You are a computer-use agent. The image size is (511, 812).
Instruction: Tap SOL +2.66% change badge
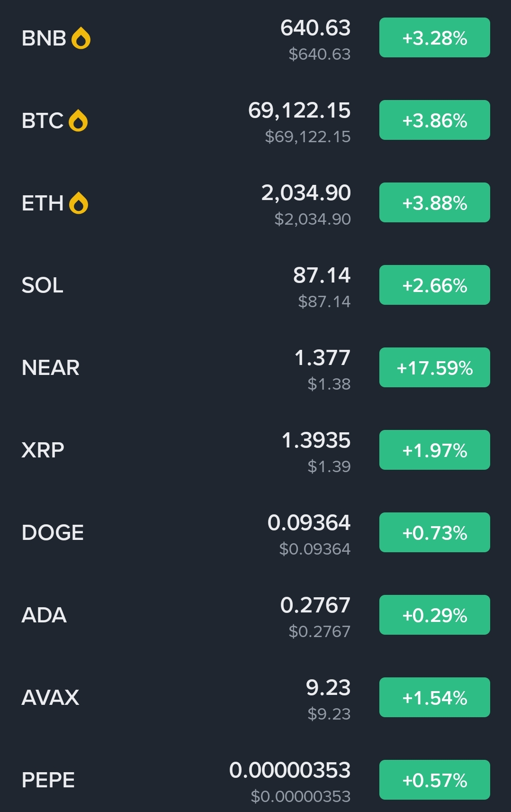(434, 285)
